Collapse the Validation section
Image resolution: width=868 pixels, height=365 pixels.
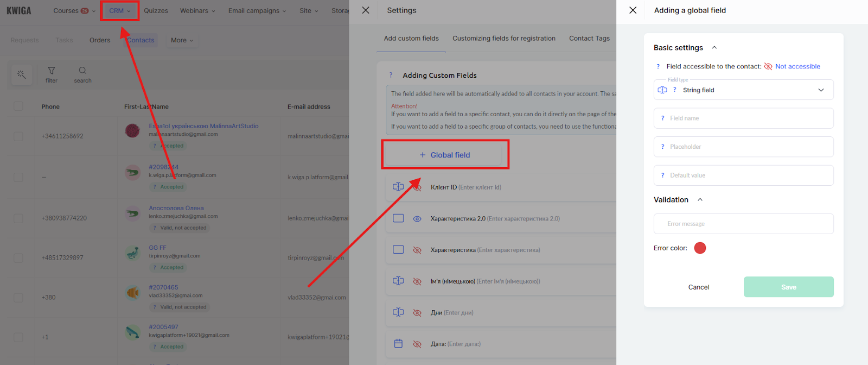(700, 200)
